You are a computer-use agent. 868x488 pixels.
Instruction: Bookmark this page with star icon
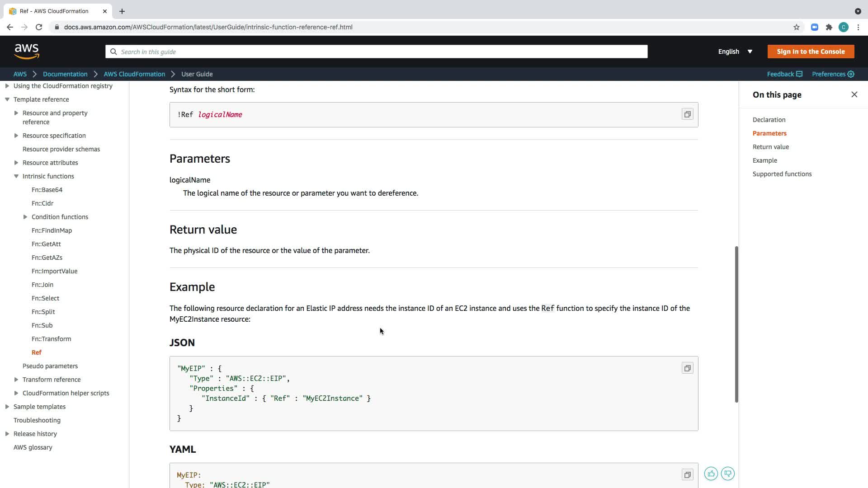pos(797,27)
